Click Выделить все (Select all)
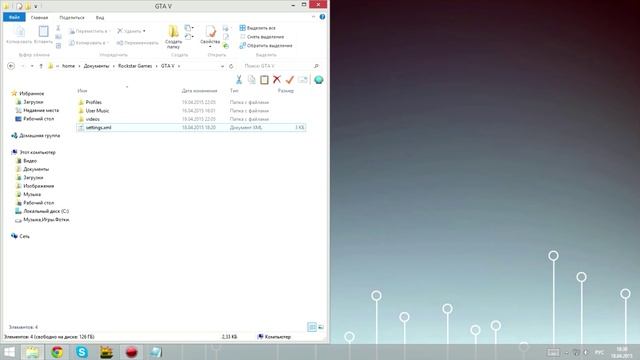This screenshot has height=360, width=640. pos(258,28)
